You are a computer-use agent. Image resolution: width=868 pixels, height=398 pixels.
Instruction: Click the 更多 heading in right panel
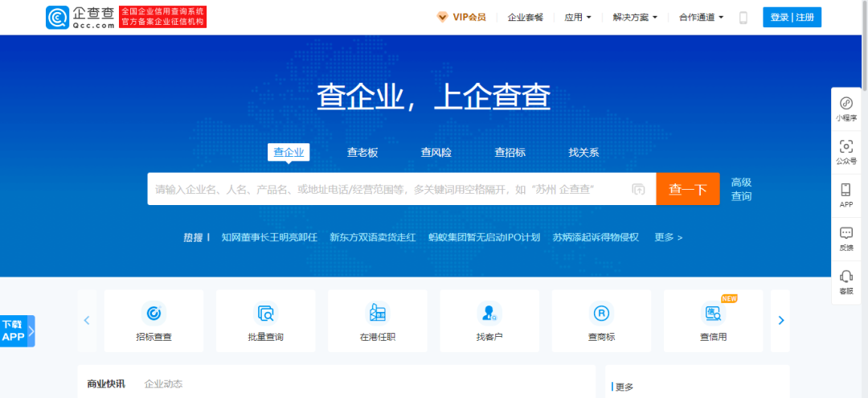[x=624, y=387]
